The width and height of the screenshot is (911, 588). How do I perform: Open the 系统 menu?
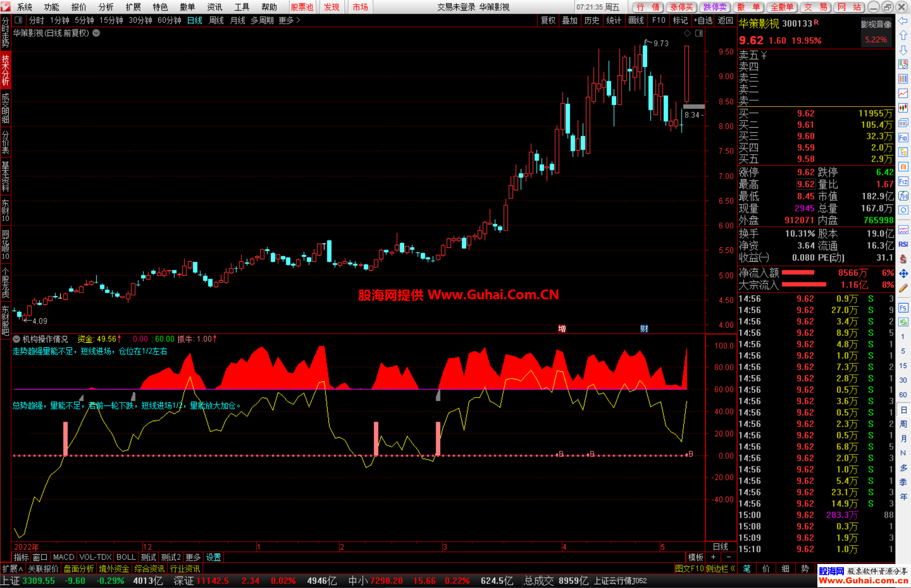click(x=24, y=7)
